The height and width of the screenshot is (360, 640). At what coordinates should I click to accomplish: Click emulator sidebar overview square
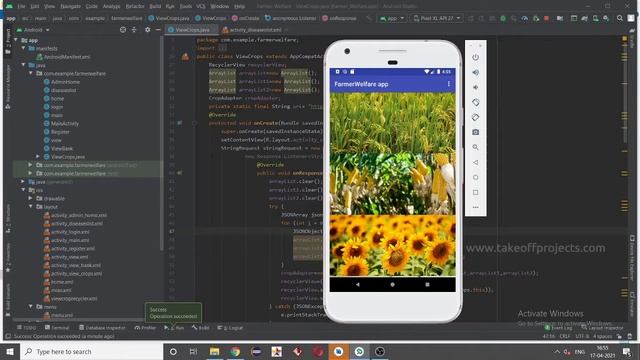(476, 192)
